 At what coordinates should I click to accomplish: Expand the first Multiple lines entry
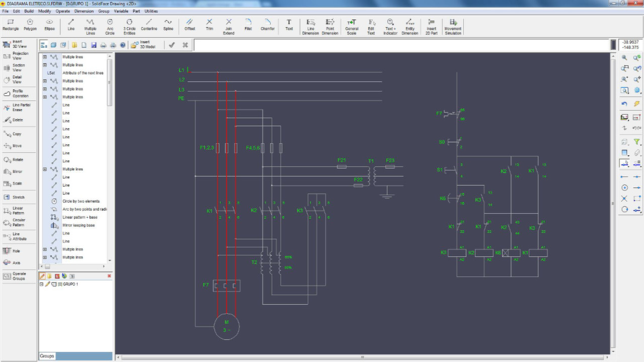click(45, 57)
